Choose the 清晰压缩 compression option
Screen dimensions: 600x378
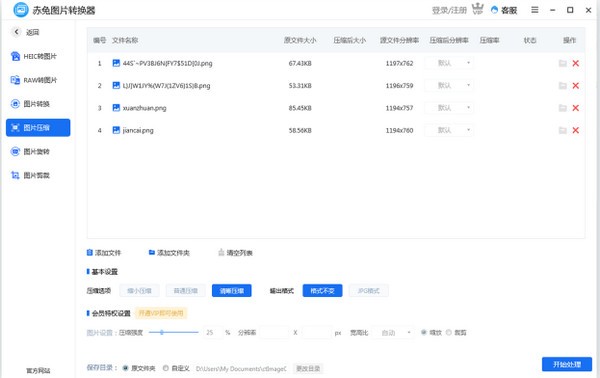232,291
